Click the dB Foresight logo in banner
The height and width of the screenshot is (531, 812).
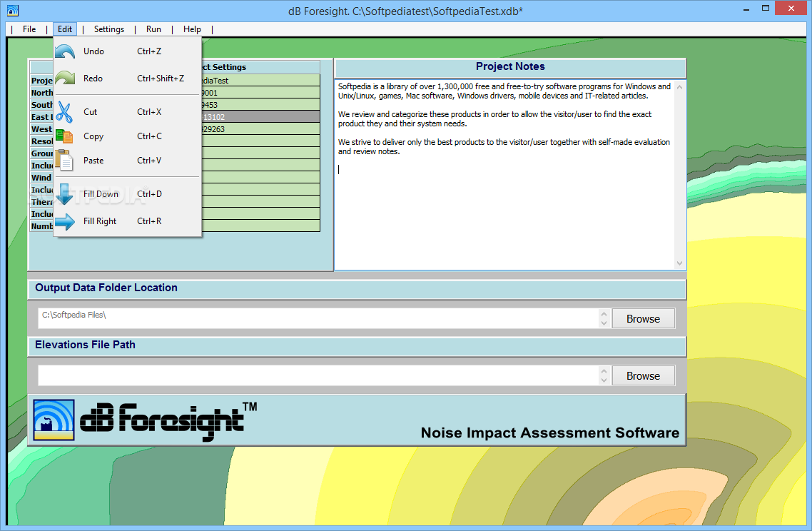[54, 420]
